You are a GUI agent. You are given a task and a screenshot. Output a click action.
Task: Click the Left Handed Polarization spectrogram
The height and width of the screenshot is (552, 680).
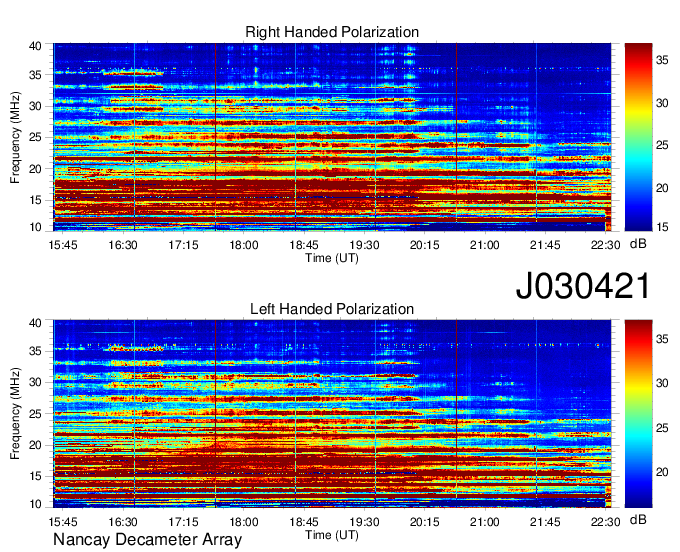(x=332, y=414)
